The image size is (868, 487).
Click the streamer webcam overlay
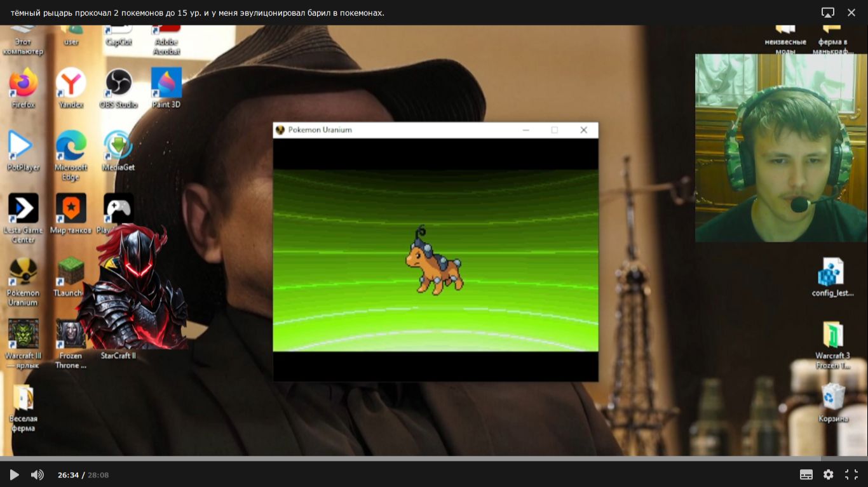781,148
